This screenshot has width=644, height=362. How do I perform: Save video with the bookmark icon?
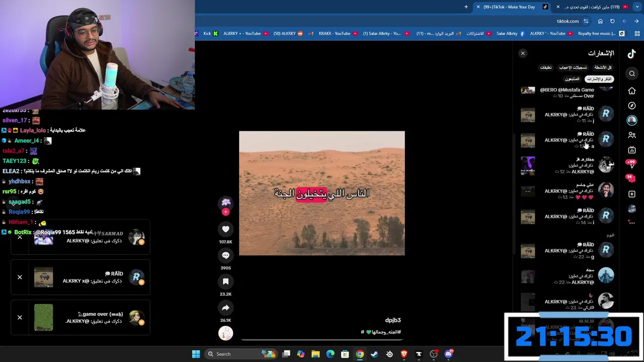[x=225, y=282]
